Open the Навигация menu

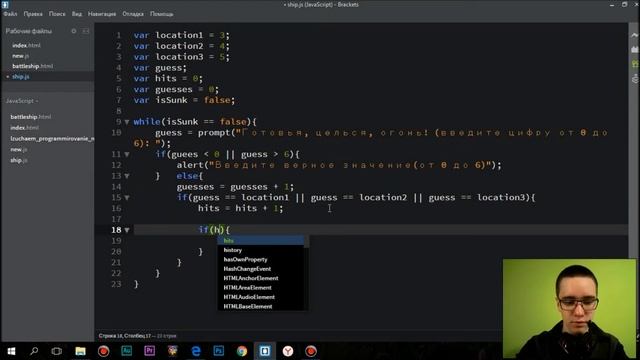(102, 14)
